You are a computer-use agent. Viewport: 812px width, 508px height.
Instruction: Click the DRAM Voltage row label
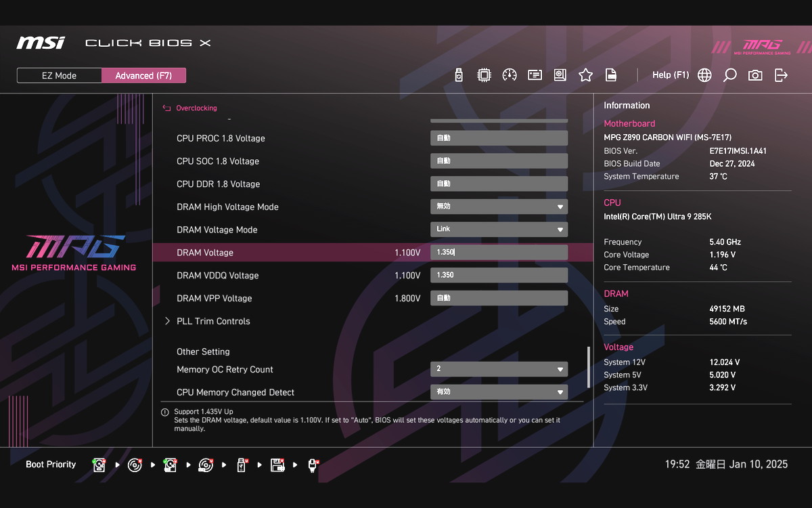click(x=205, y=253)
